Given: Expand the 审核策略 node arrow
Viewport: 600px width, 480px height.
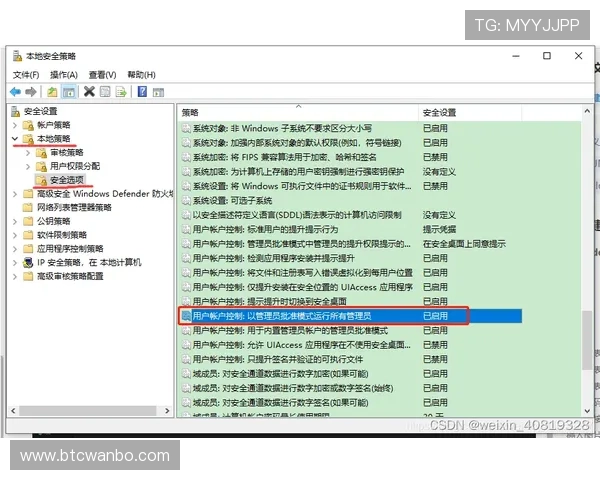Looking at the screenshot, I should (x=28, y=153).
